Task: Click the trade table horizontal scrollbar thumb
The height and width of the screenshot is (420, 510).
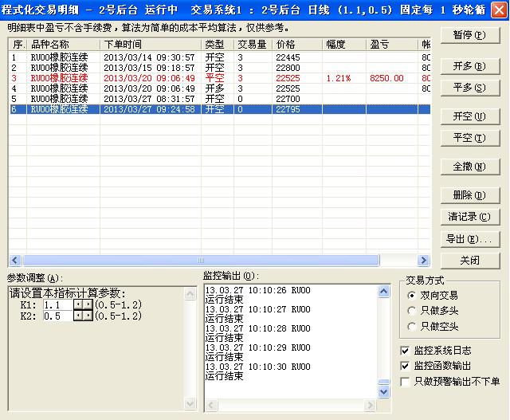Action: (201, 261)
